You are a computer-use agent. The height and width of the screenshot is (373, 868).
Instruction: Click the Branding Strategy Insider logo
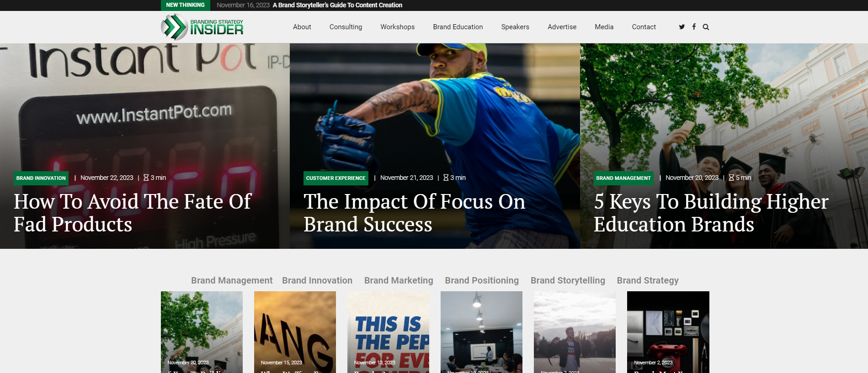pyautogui.click(x=202, y=26)
